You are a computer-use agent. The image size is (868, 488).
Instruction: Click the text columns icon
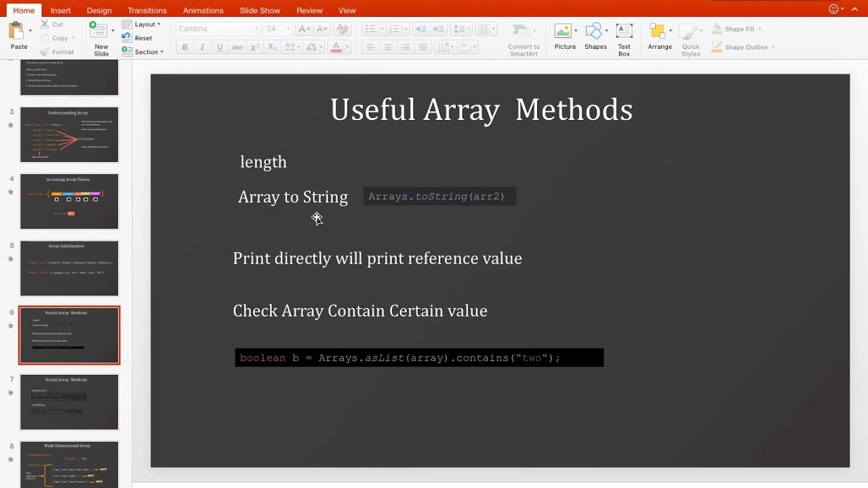(485, 28)
